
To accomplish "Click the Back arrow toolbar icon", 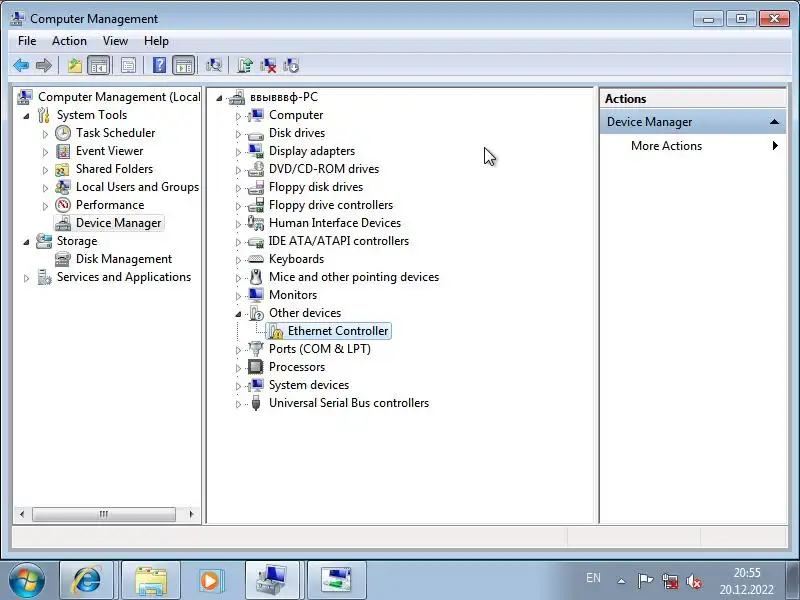I will 21,65.
